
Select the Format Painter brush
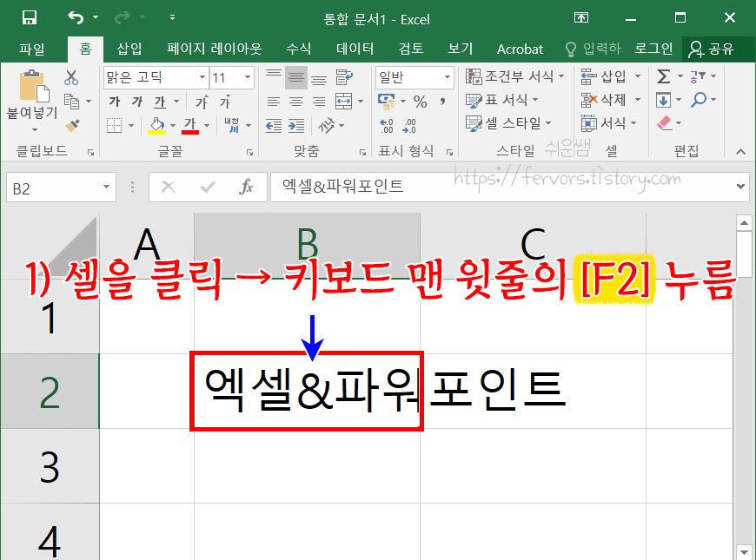[x=72, y=125]
